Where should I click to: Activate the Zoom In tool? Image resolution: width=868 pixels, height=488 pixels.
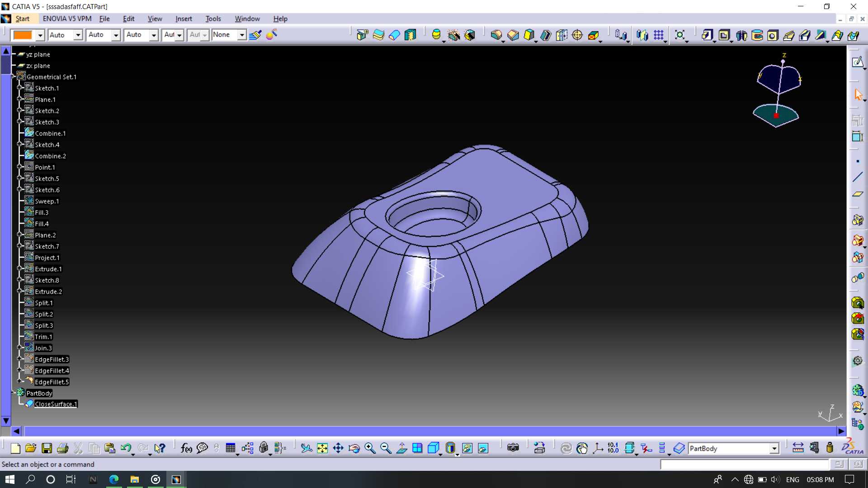click(x=370, y=448)
